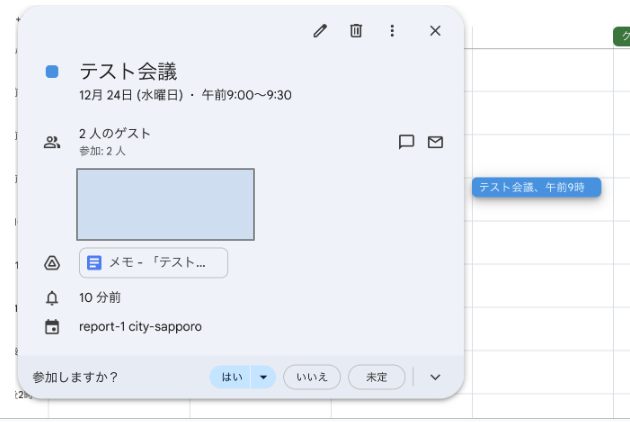Screen dimensions: 630x422
Task: Click the chat icon beside guests
Action: 406,142
